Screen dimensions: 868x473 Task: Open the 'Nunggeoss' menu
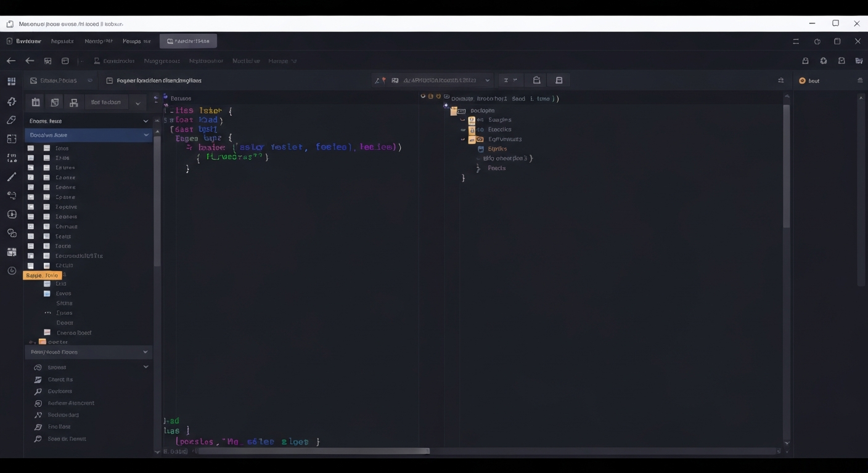tap(162, 61)
